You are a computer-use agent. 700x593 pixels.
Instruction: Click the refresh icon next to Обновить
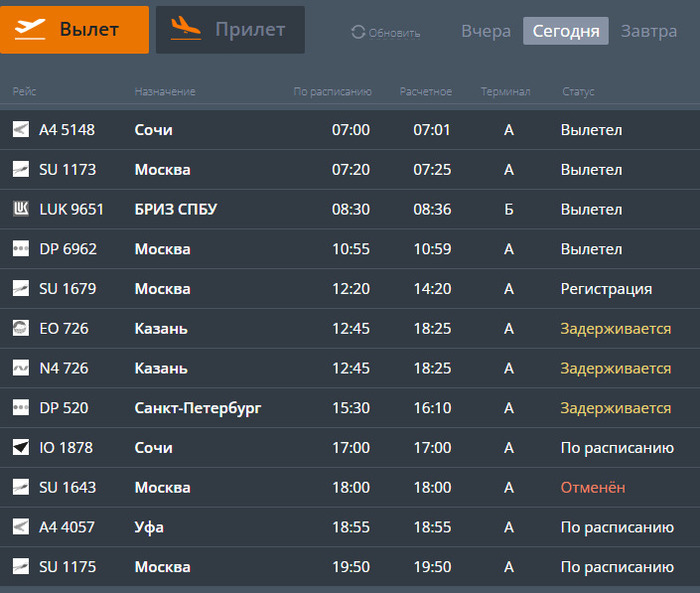point(358,32)
